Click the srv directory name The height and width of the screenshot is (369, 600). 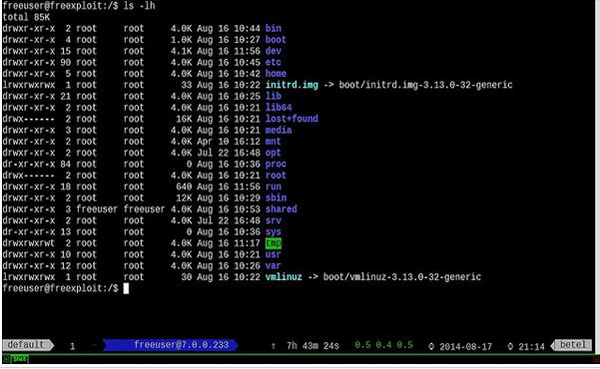click(x=273, y=220)
